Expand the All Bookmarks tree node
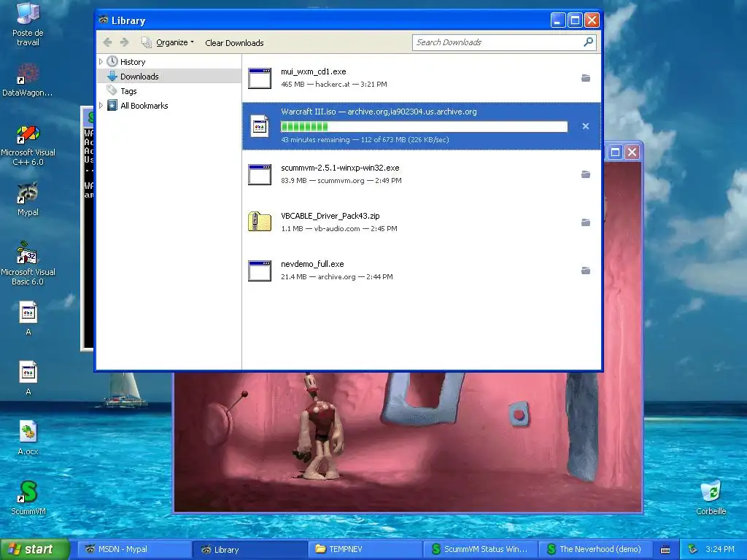 point(101,106)
